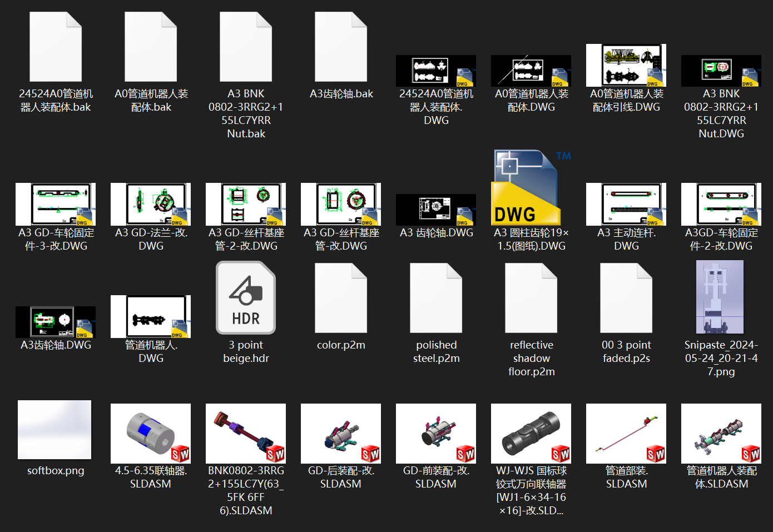773x532 pixels.
Task: Click the file name 'A3 主动连杆.DWG'
Action: 626,239
